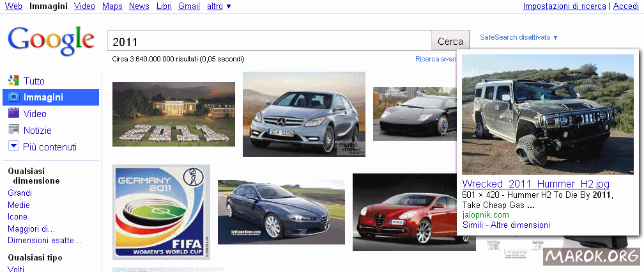Image resolution: width=644 pixels, height=272 pixels.
Task: Select Immagini in the top navigation bar
Action: (x=49, y=6)
